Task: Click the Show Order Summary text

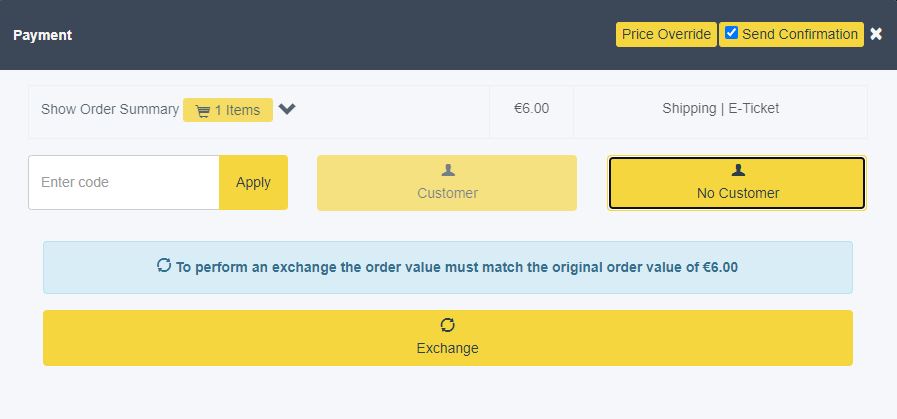Action: pyautogui.click(x=110, y=109)
